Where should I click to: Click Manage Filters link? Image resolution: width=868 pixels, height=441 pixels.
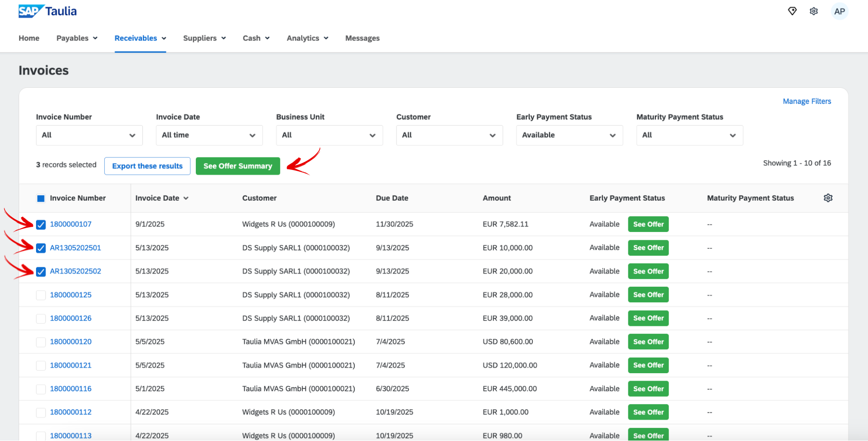807,101
